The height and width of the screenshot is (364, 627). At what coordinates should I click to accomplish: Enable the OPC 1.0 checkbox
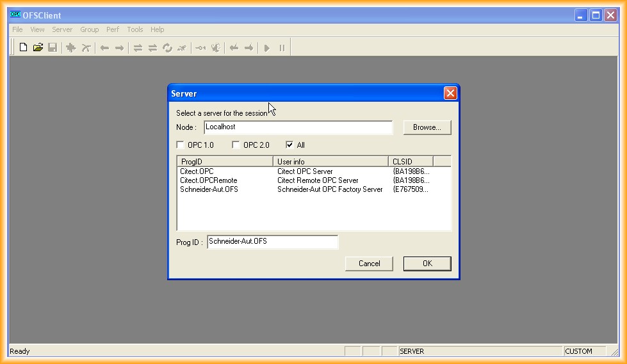(181, 145)
